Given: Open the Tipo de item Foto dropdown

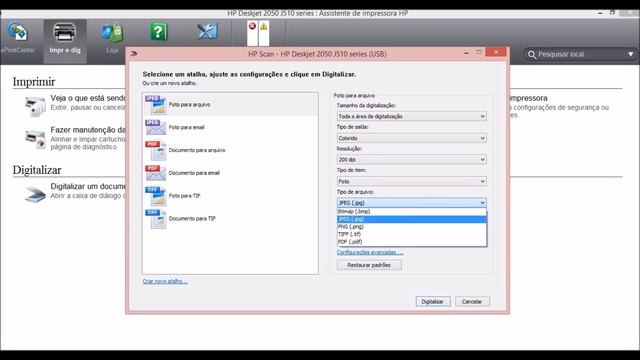Looking at the screenshot, I should click(x=411, y=181).
